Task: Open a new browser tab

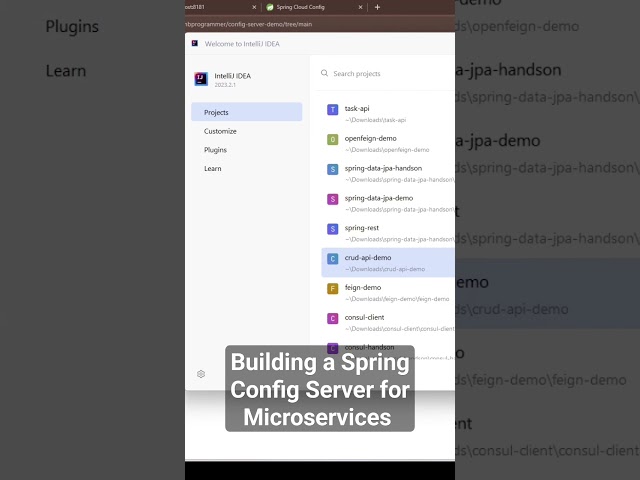Action: (x=377, y=7)
